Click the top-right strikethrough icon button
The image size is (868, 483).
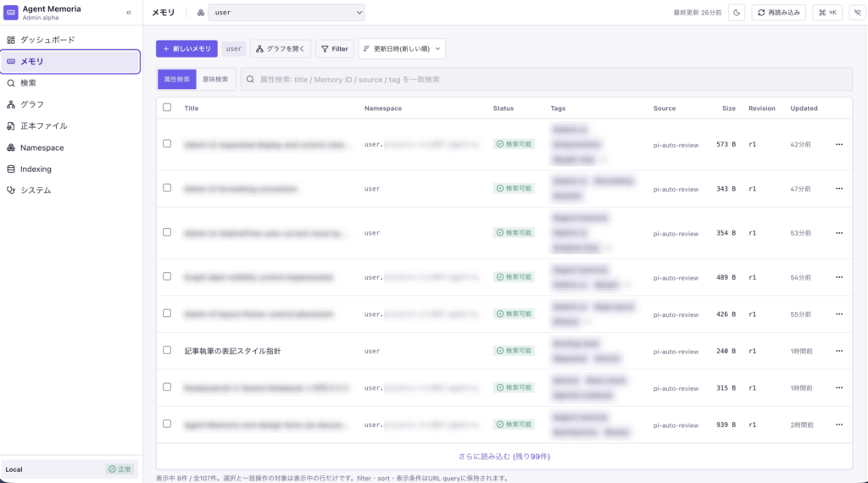858,12
